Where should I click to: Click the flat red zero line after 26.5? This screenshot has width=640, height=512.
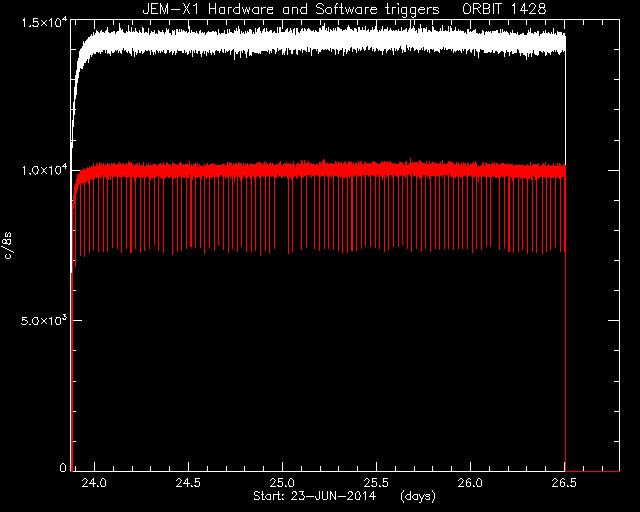(x=592, y=471)
